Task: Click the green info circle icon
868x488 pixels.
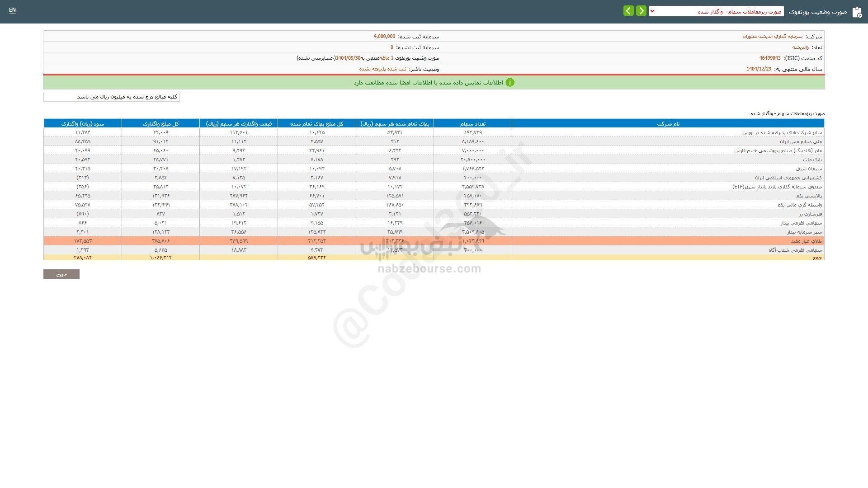Action: coord(510,83)
